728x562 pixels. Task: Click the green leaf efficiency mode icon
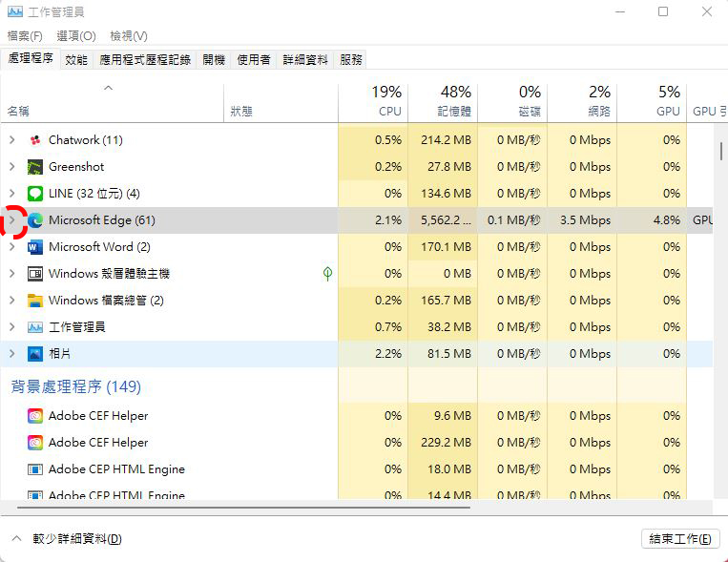click(x=327, y=274)
